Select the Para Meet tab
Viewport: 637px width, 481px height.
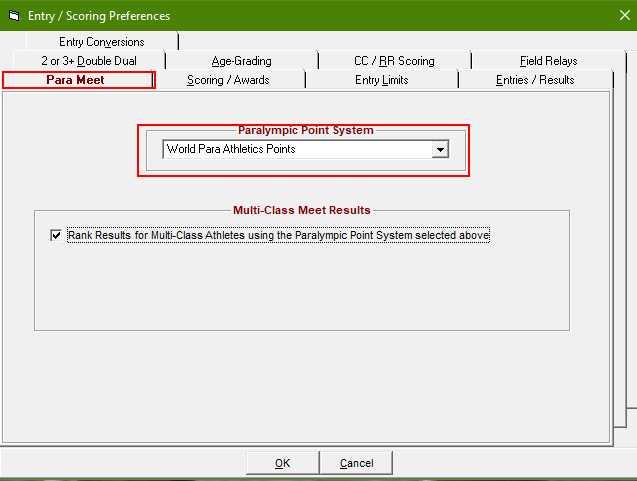[76, 80]
